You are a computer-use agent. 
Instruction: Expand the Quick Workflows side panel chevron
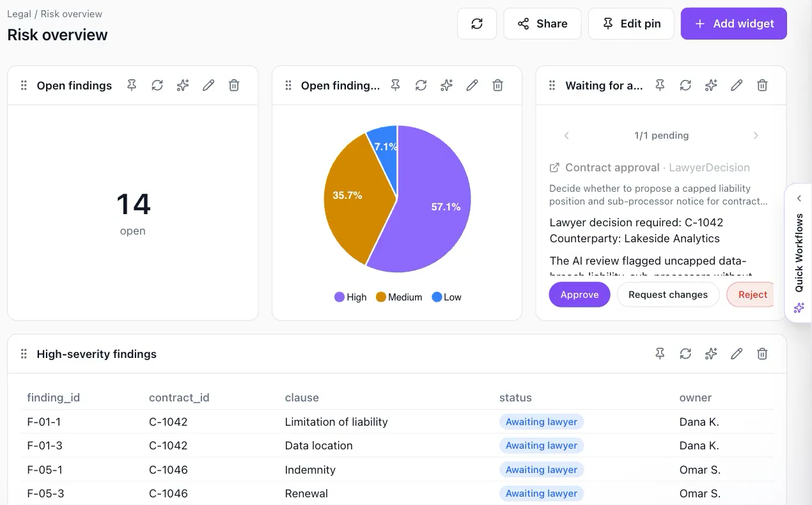pyautogui.click(x=799, y=199)
